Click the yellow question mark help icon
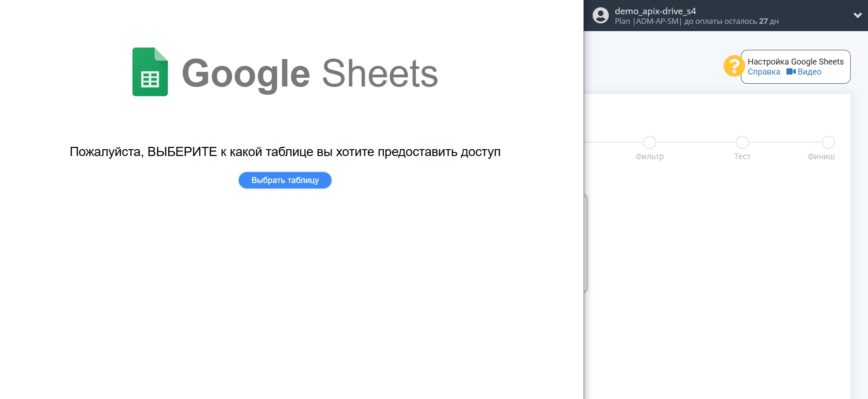Screen dimensions: 868x399 click(734, 66)
